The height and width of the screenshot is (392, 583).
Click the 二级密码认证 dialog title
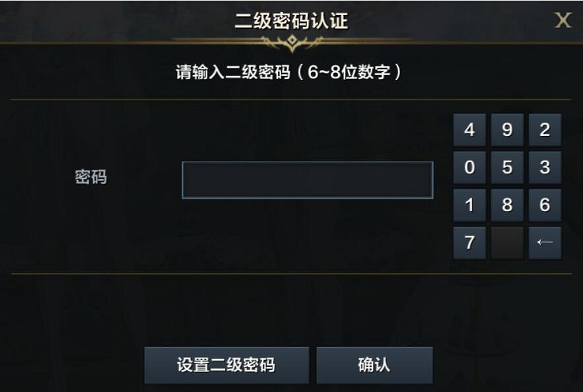tap(291, 21)
